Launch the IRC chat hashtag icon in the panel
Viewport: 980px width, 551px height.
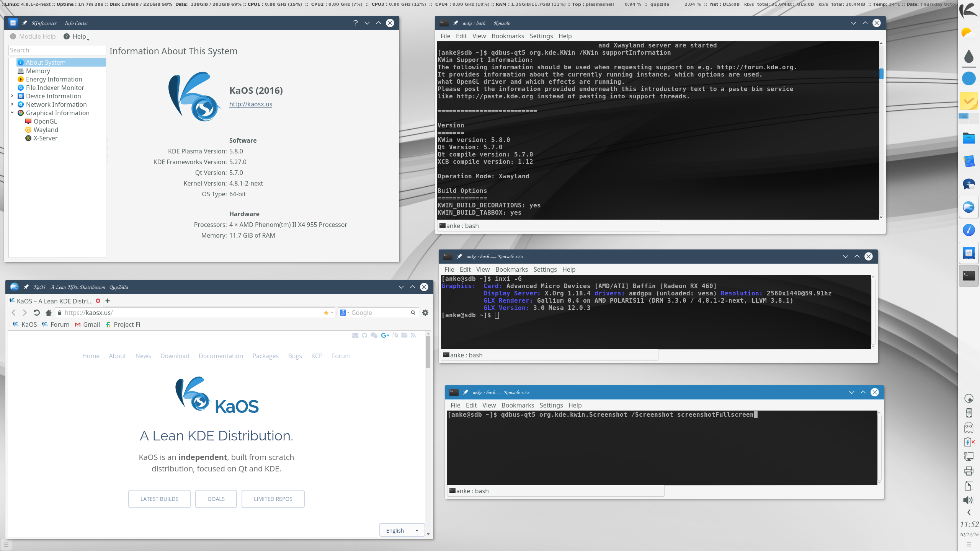969,184
